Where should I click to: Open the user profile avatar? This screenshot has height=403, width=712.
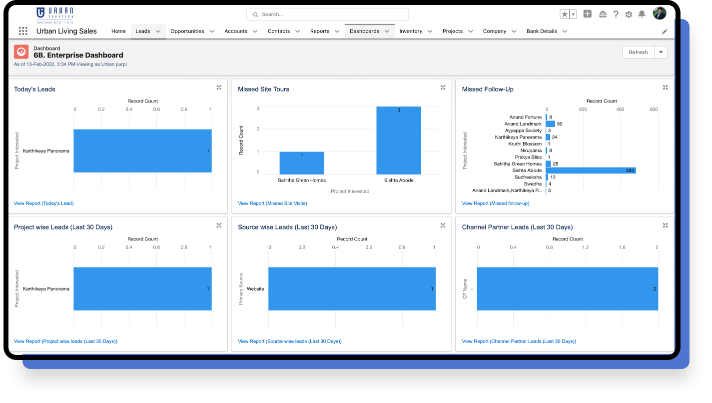click(x=659, y=13)
